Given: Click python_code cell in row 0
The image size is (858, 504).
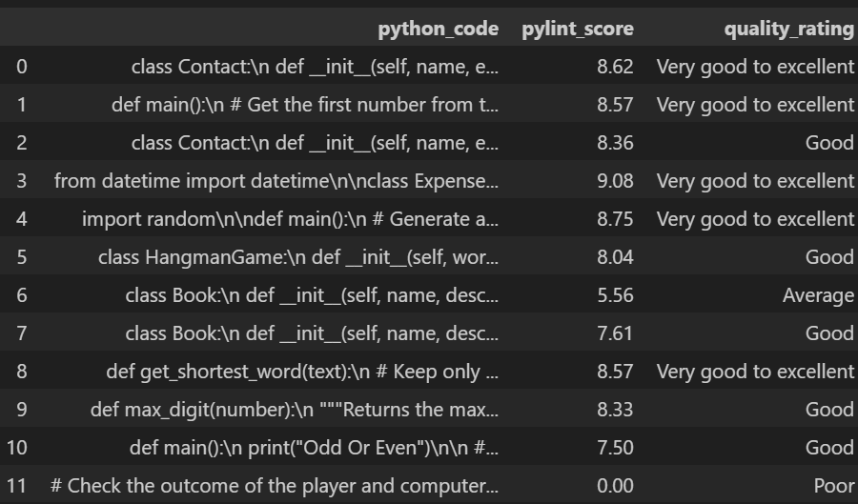Looking at the screenshot, I should tap(315, 67).
